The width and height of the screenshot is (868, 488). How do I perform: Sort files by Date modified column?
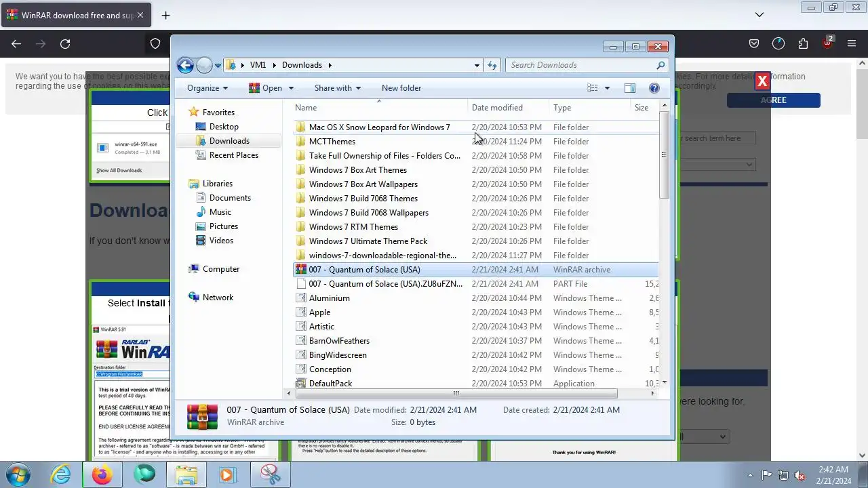pos(509,108)
